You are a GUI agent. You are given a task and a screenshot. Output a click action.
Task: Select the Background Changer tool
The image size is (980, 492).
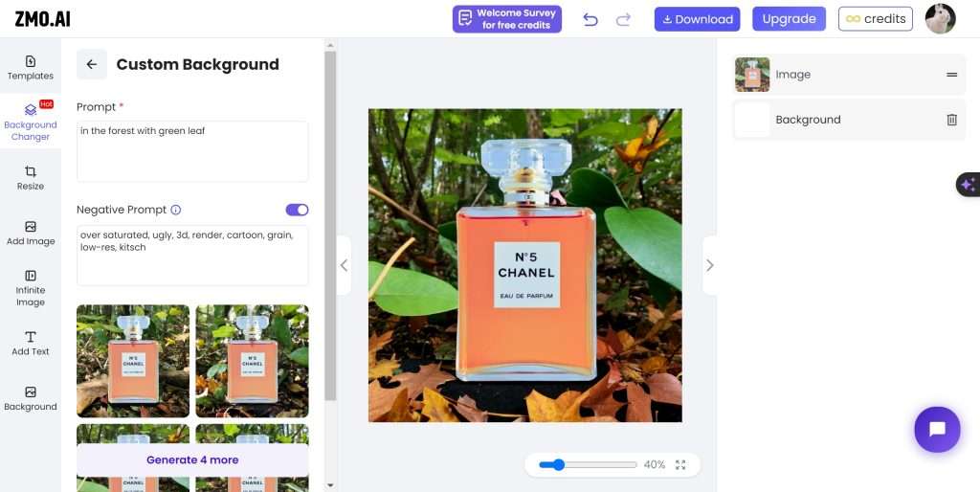[x=30, y=122]
